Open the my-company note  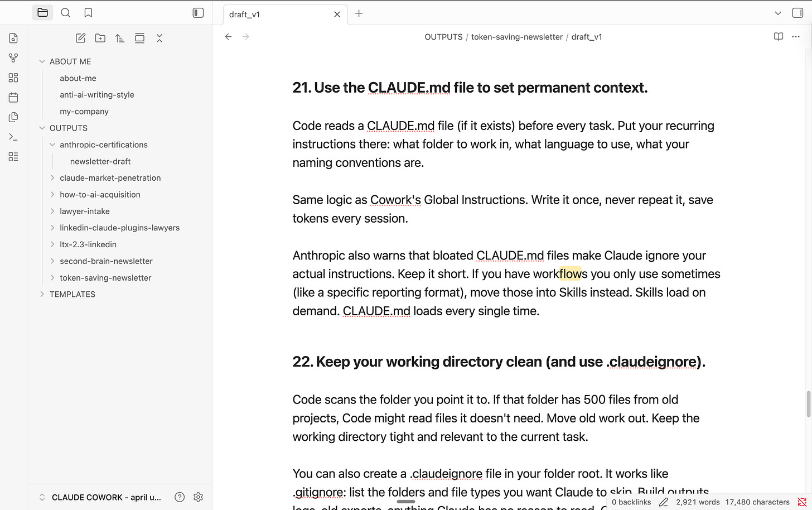(x=84, y=112)
